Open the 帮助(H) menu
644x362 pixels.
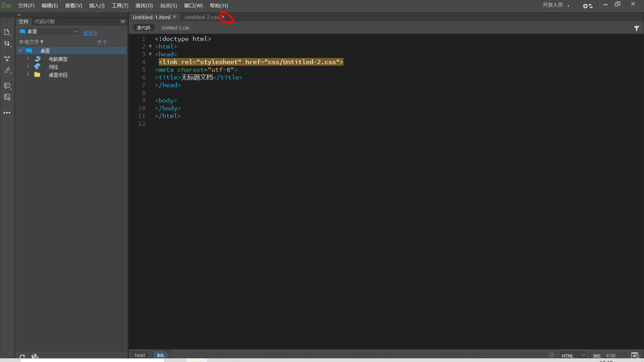(x=219, y=6)
